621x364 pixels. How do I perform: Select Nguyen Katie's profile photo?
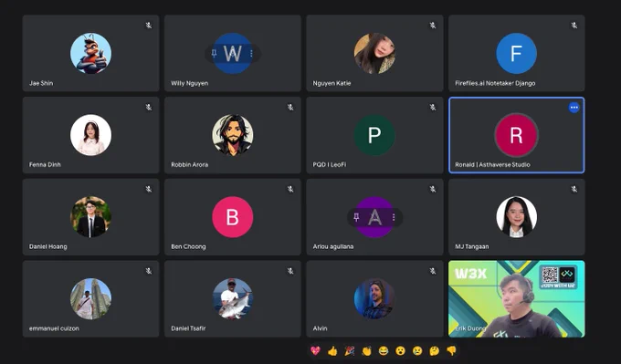pyautogui.click(x=374, y=54)
